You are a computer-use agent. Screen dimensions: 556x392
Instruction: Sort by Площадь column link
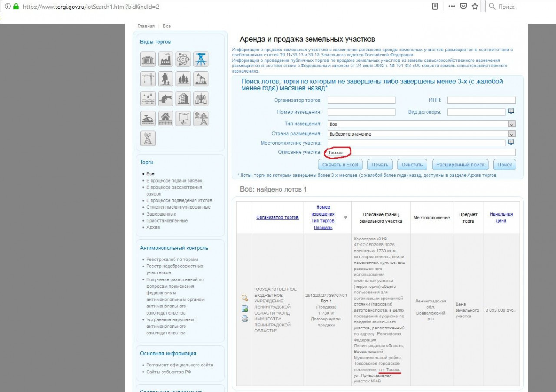click(323, 228)
